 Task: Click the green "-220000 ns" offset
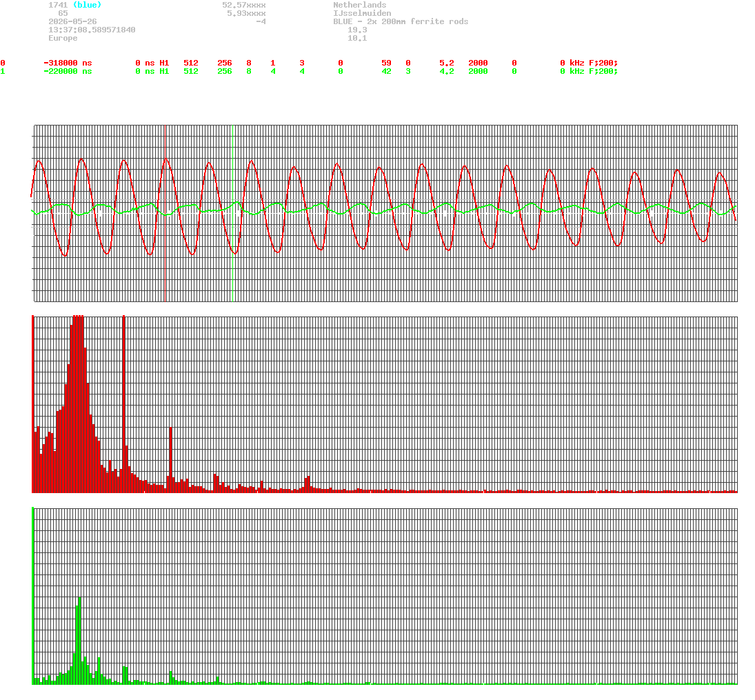[x=68, y=71]
